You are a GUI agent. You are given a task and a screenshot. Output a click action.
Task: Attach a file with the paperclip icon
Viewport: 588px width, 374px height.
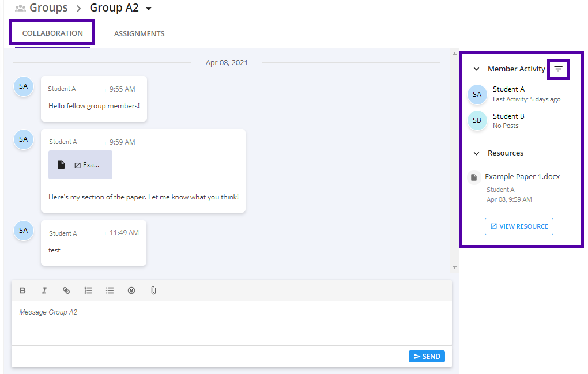coord(153,290)
